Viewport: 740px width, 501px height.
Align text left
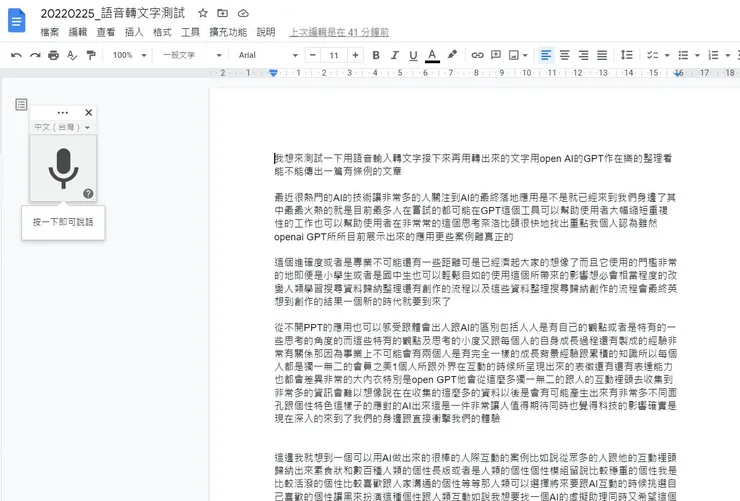546,55
